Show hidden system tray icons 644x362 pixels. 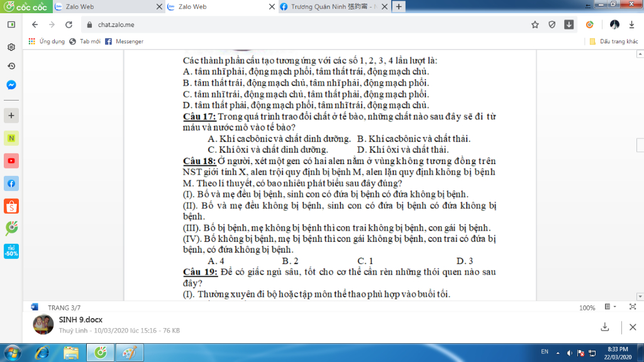tap(558, 353)
